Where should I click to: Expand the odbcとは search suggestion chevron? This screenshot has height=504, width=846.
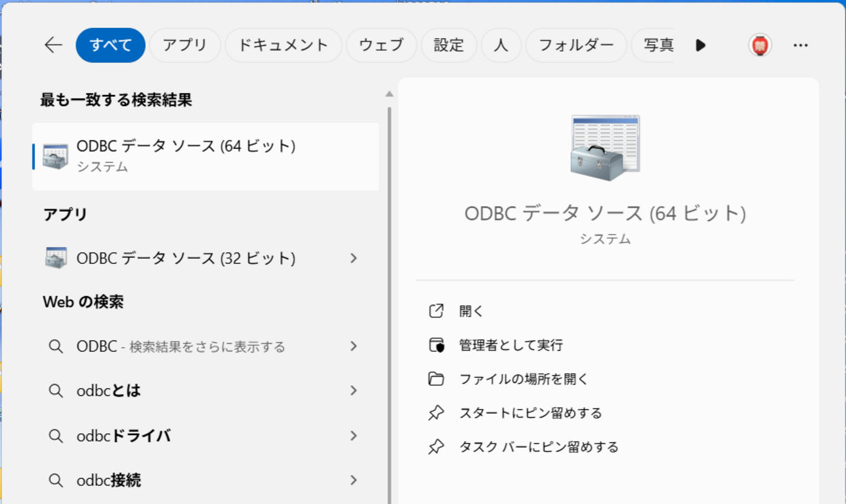(353, 391)
